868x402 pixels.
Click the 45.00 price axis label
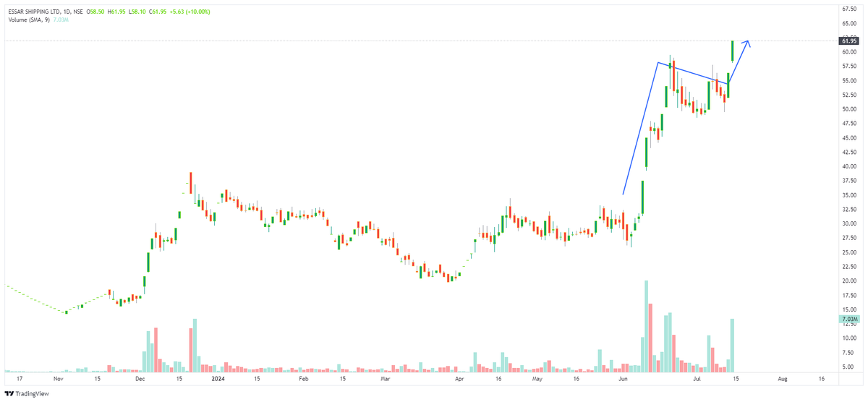pyautogui.click(x=849, y=138)
